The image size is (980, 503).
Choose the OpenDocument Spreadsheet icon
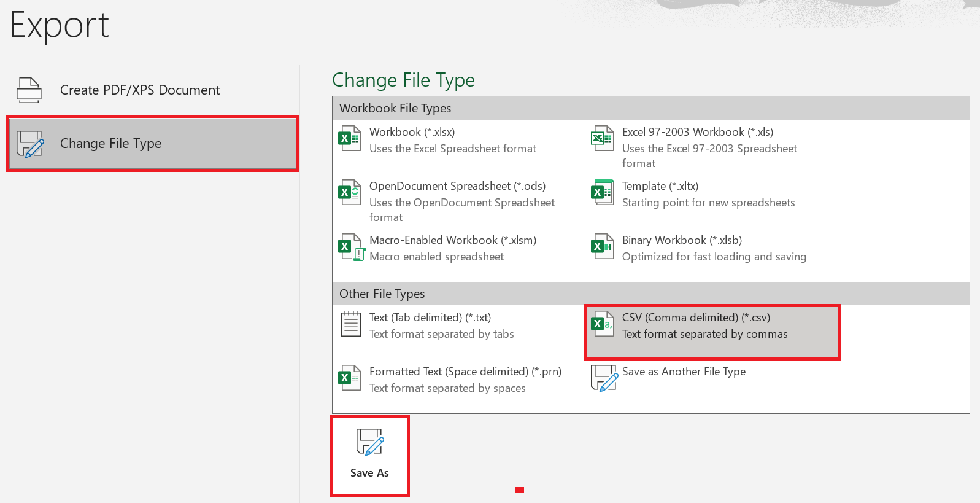(350, 192)
